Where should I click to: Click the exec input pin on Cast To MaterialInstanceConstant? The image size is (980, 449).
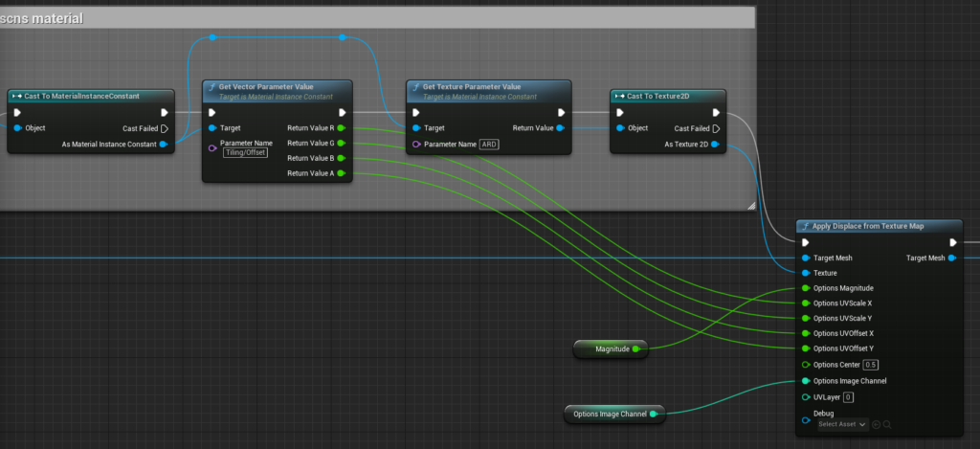click(17, 113)
